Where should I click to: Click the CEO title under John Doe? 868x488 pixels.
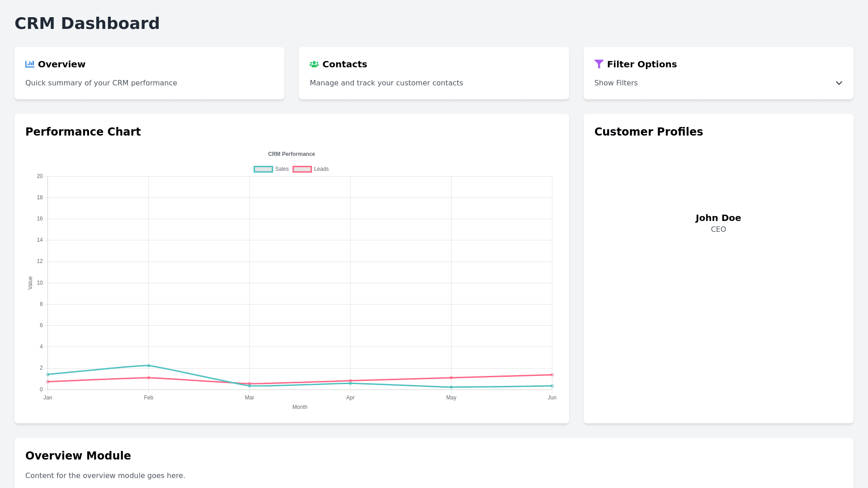718,230
